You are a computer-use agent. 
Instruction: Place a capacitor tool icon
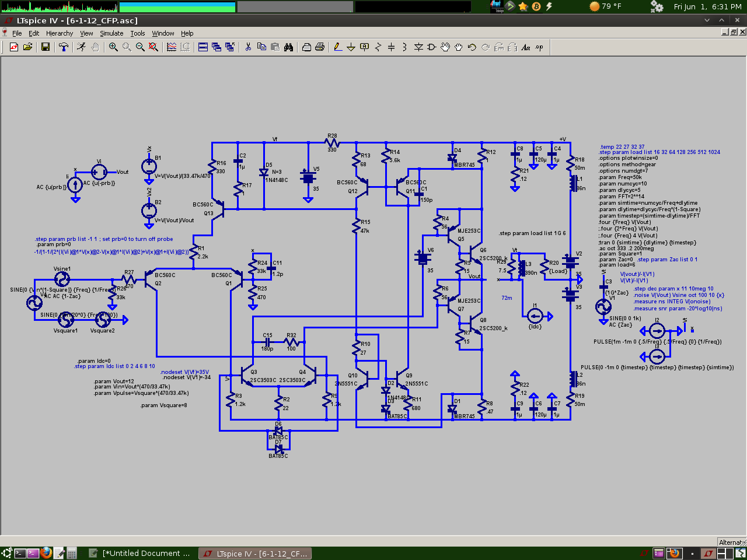pos(392,47)
